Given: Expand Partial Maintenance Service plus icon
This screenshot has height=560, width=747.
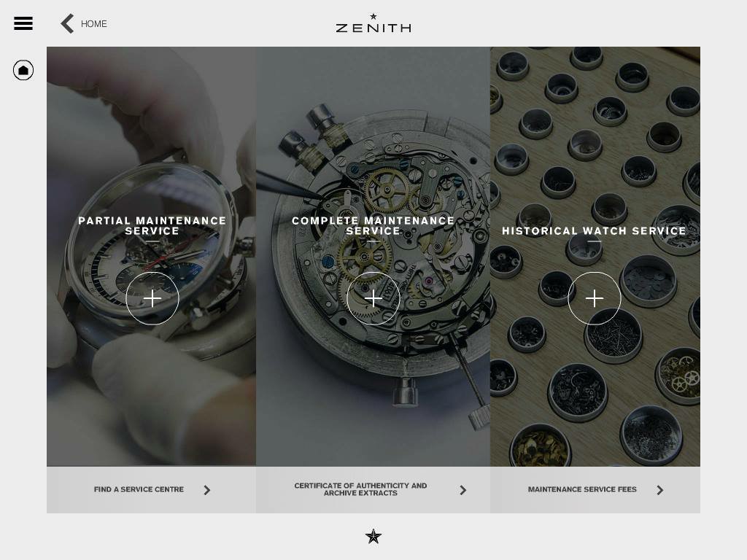Looking at the screenshot, I should pos(152,298).
